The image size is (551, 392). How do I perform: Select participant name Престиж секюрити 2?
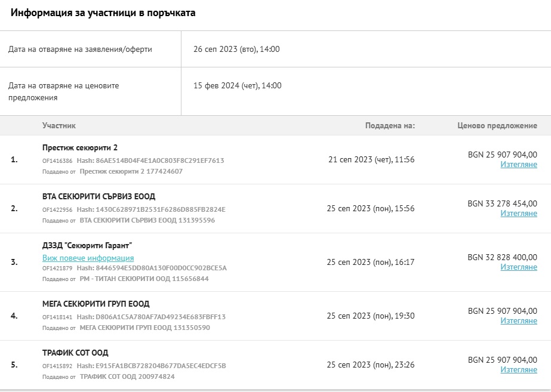coord(80,148)
